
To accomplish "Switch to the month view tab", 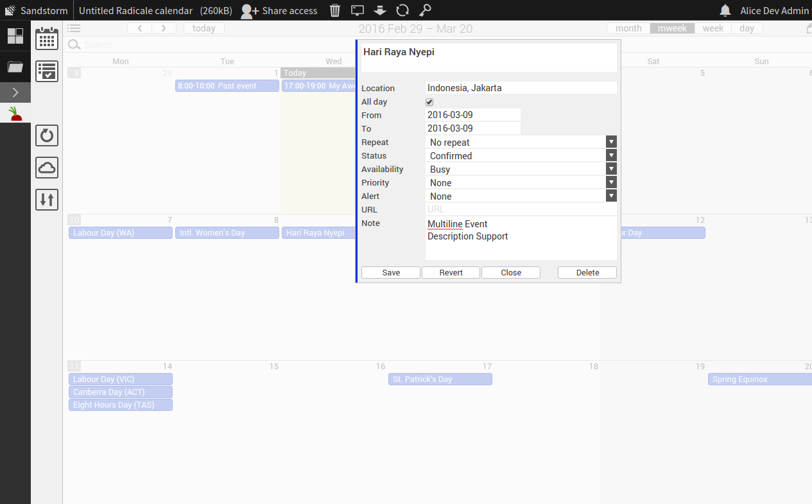I will coord(628,28).
